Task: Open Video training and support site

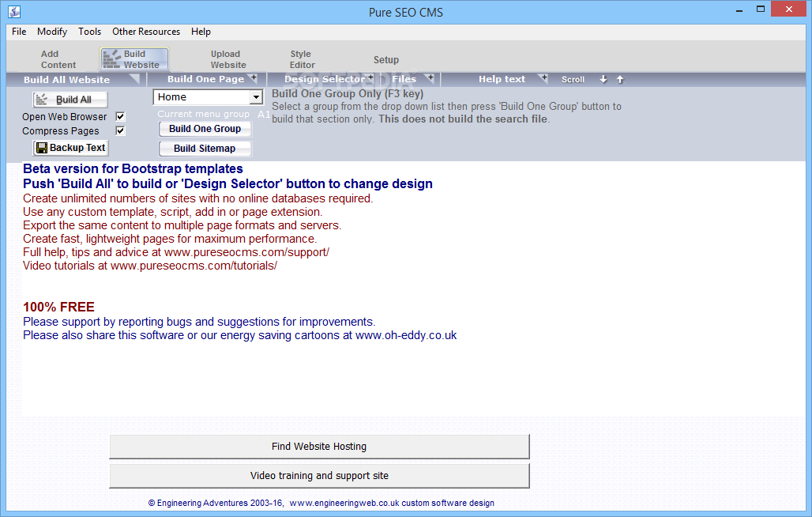Action: pos(319,476)
